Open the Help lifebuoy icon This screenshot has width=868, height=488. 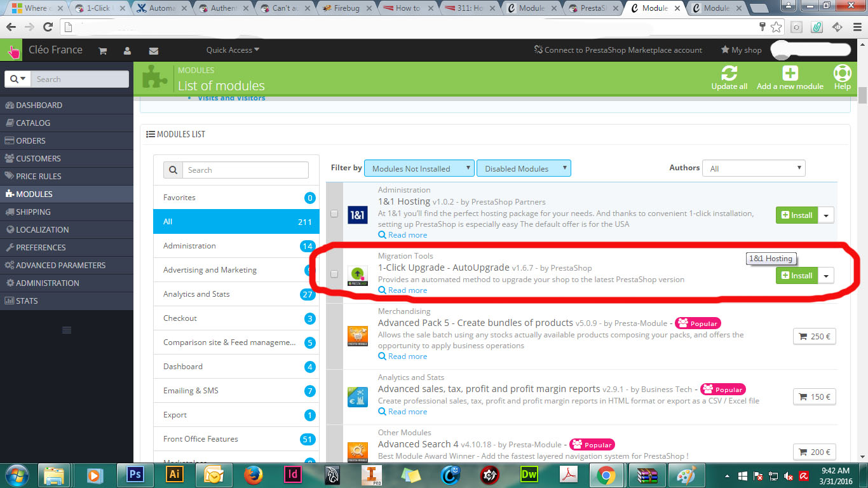pos(842,73)
